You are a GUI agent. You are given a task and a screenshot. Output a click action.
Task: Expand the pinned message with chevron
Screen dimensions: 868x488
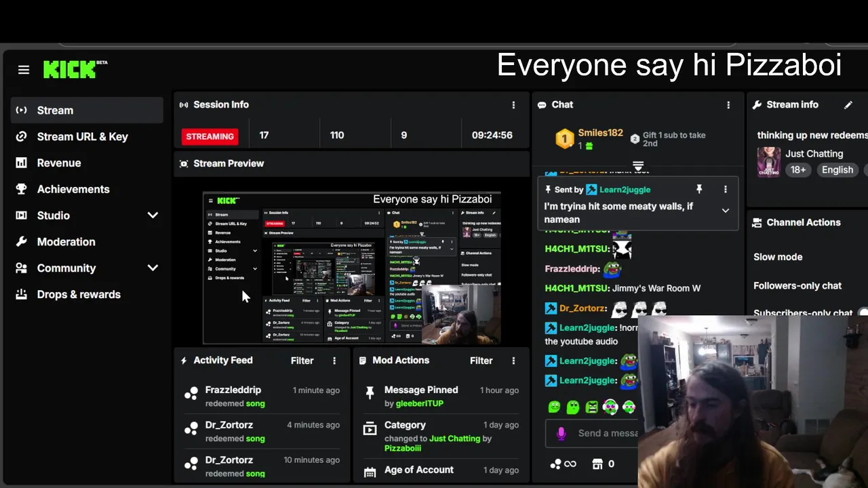pos(725,211)
